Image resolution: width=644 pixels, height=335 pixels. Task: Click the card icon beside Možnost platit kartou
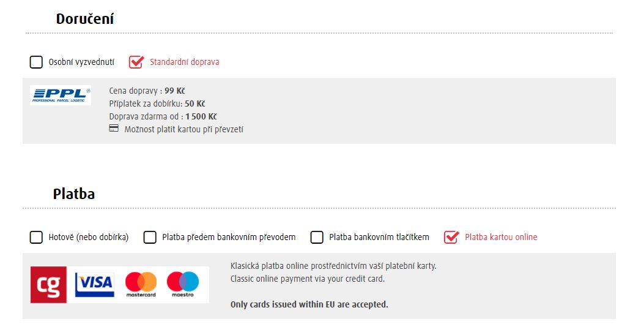pyautogui.click(x=114, y=129)
